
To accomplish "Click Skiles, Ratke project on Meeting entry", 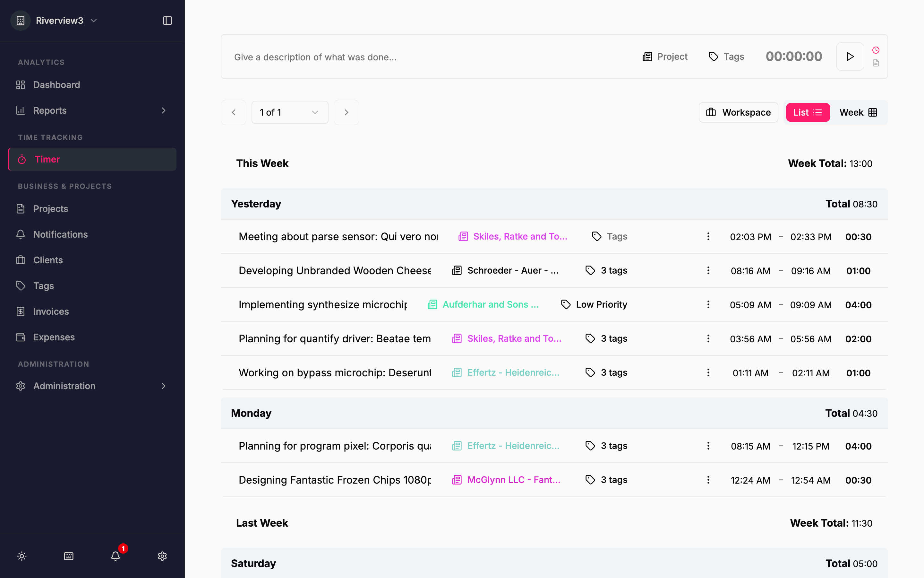I will [513, 237].
